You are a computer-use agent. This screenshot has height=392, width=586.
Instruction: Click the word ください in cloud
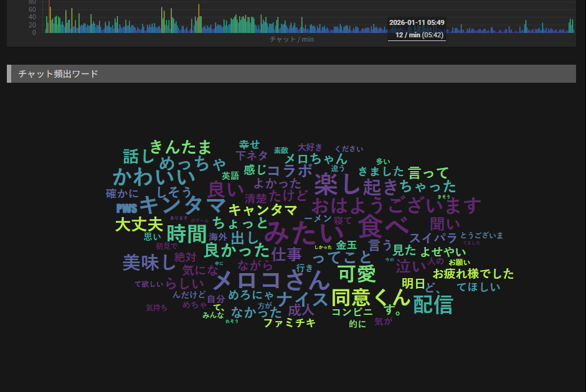(x=349, y=149)
